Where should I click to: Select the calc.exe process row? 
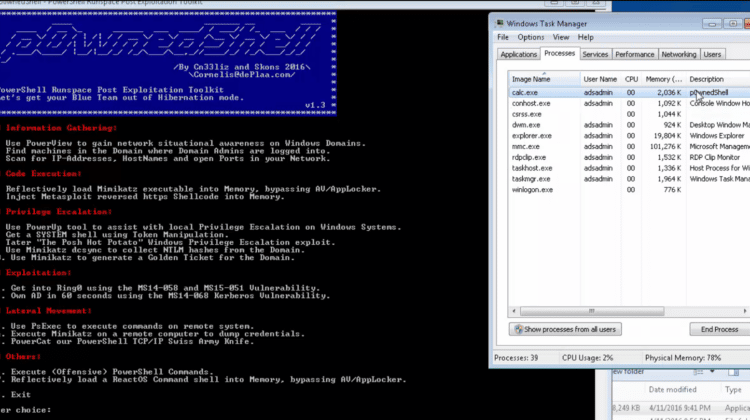pos(629,92)
